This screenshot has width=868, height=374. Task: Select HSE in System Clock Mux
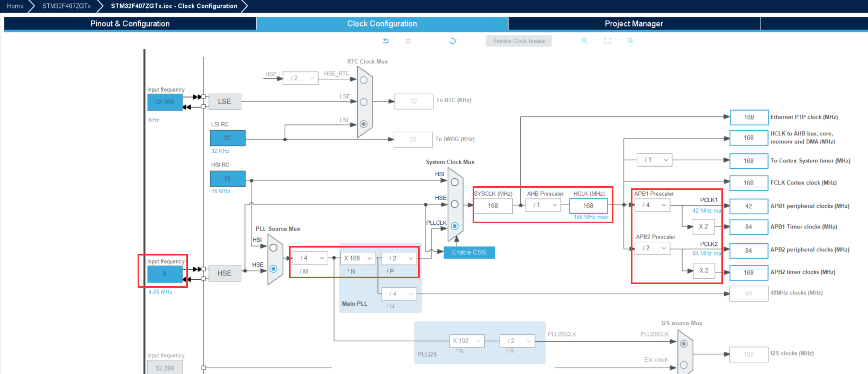(x=455, y=204)
